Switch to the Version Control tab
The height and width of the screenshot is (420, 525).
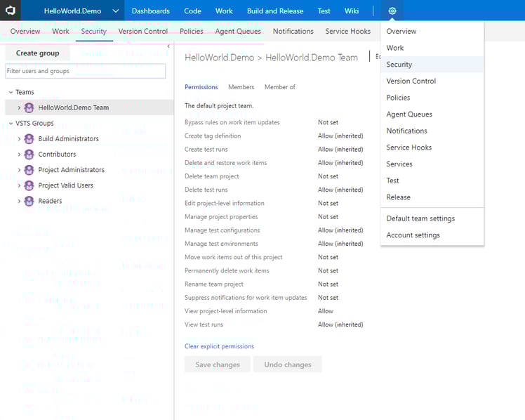click(143, 31)
